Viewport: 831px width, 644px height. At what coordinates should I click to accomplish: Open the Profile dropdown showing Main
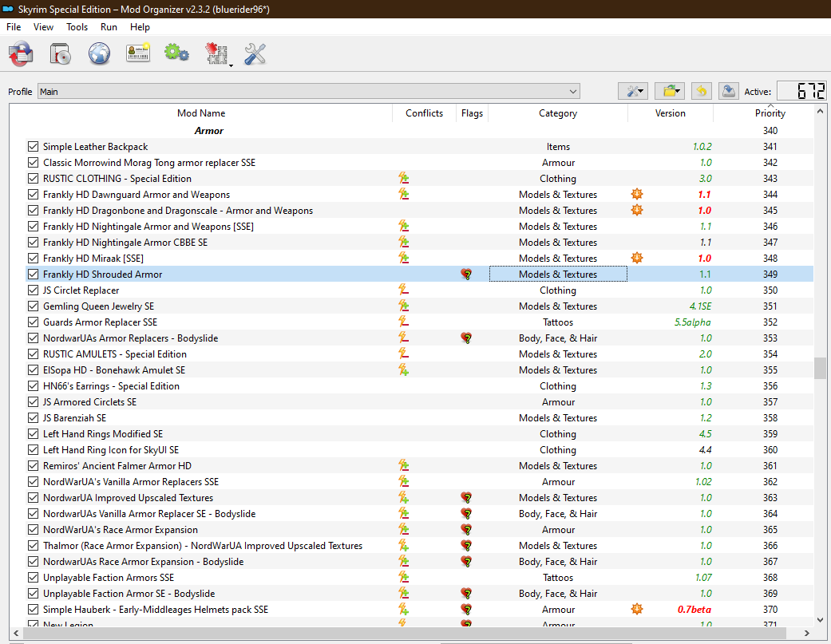(309, 92)
